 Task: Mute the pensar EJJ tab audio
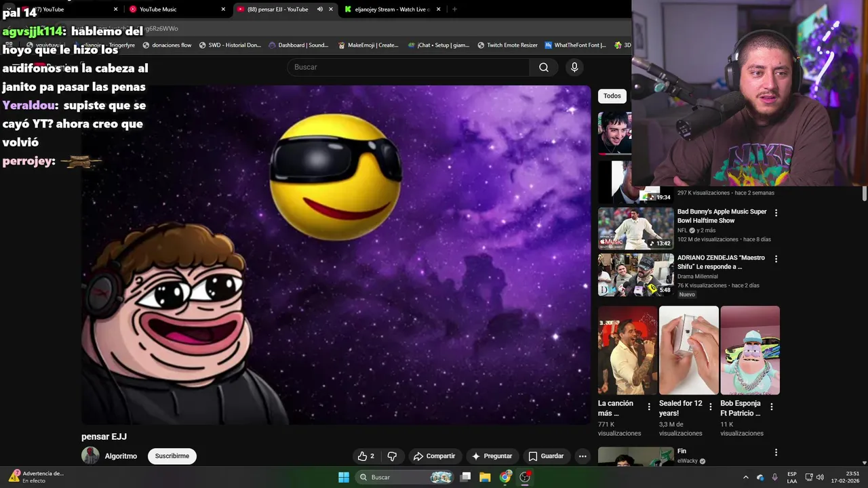click(320, 9)
